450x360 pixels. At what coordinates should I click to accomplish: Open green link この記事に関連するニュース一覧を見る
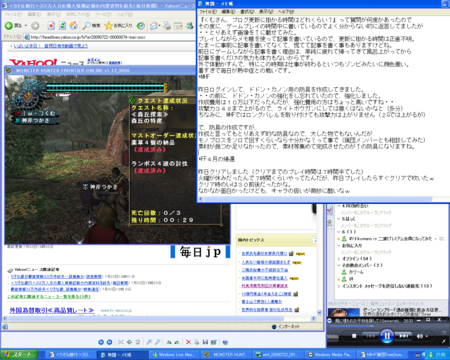coord(49,297)
